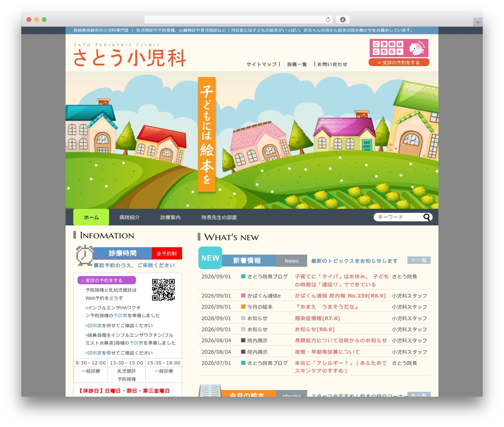Click the 今月の絵本 category label in news list

click(260, 307)
